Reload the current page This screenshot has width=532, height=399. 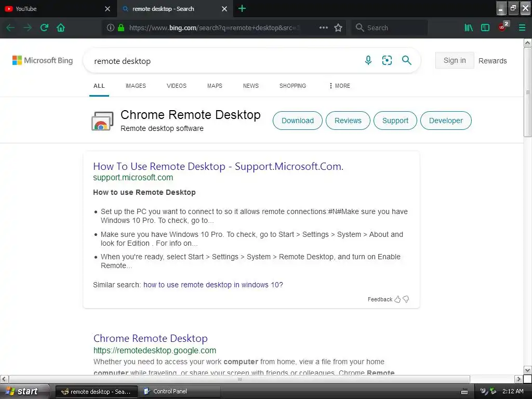pyautogui.click(x=44, y=28)
